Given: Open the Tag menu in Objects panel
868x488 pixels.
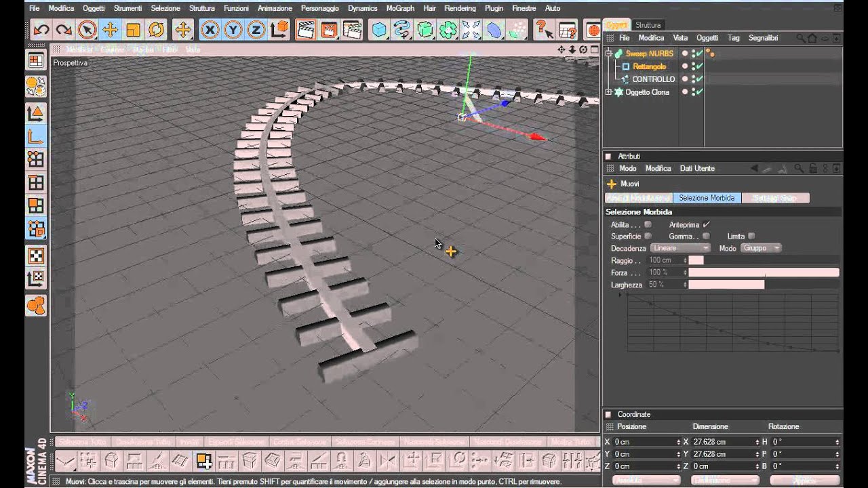Looking at the screenshot, I should coord(734,38).
